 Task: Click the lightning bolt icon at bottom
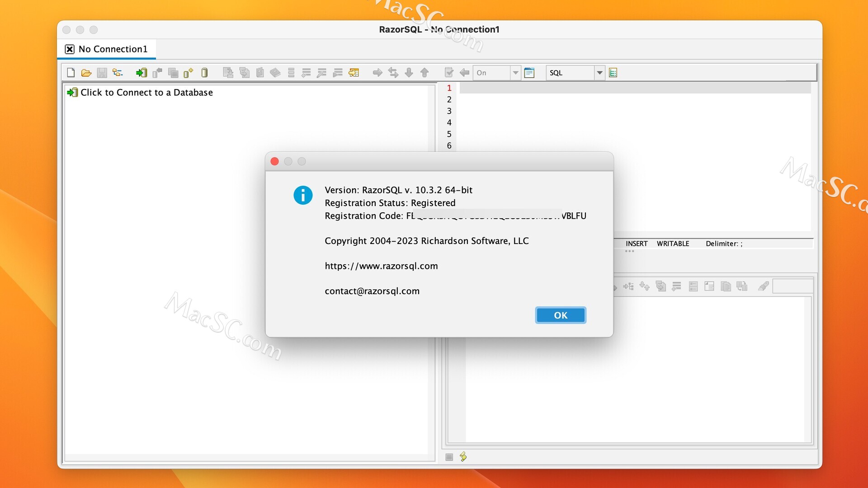(463, 457)
